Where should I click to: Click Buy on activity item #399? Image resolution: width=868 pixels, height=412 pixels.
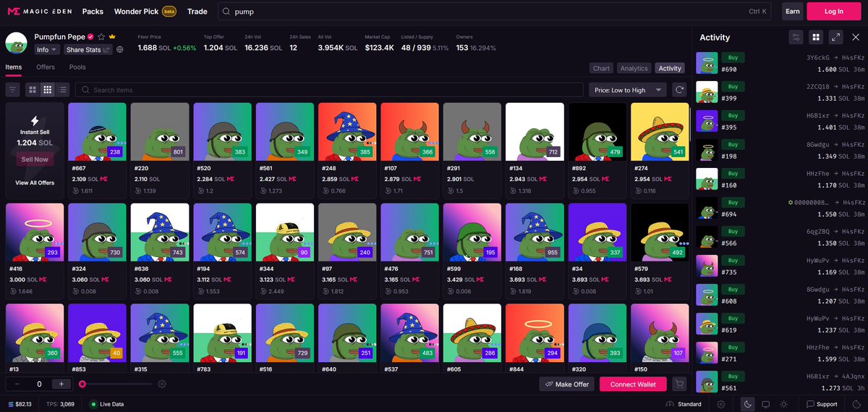[x=733, y=86]
